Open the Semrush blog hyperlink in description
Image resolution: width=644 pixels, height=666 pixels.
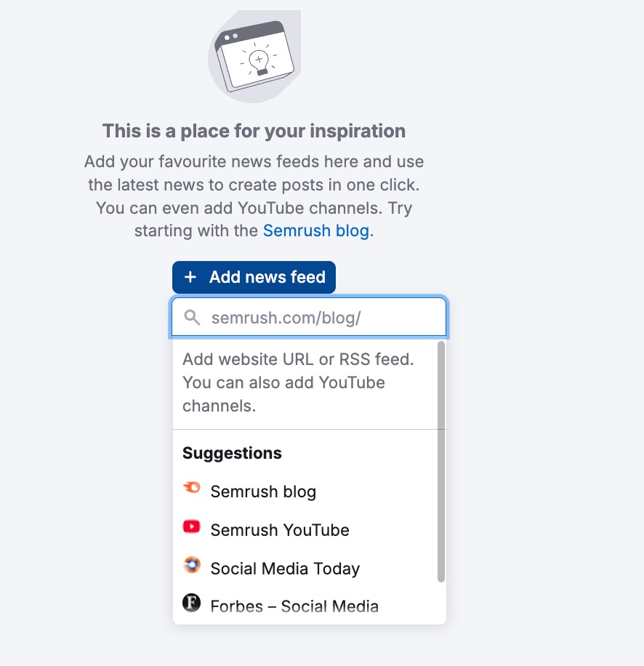coord(316,230)
